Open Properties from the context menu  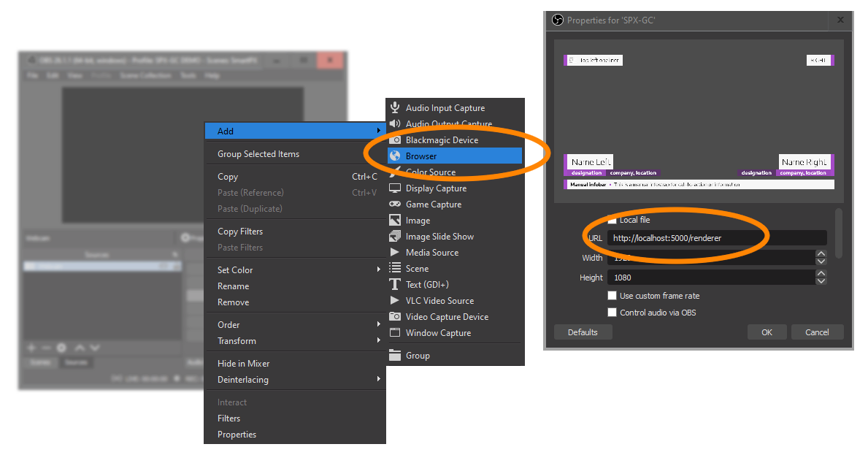(x=294, y=434)
